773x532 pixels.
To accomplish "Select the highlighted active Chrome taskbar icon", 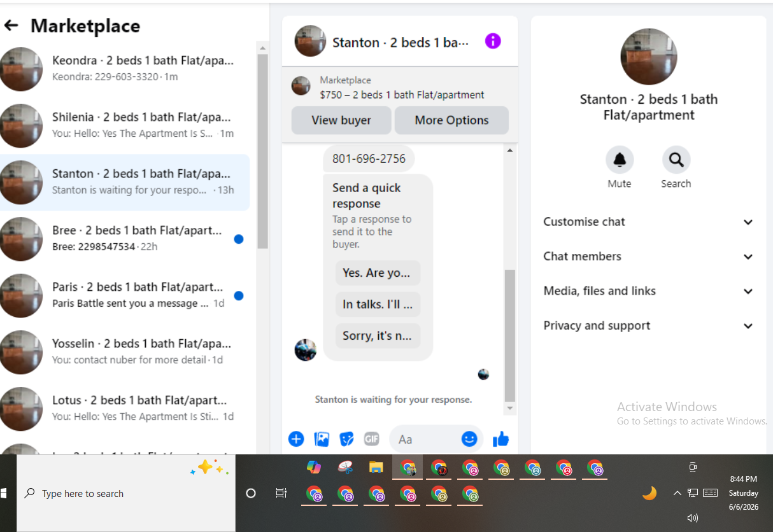I will click(408, 468).
